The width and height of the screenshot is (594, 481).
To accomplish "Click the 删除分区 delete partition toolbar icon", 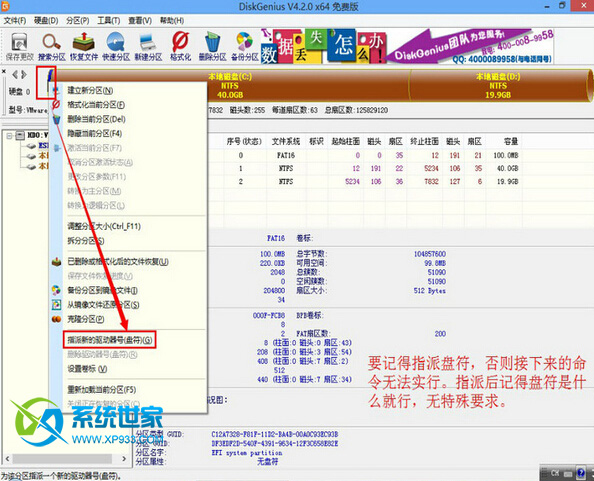I will 213,46.
